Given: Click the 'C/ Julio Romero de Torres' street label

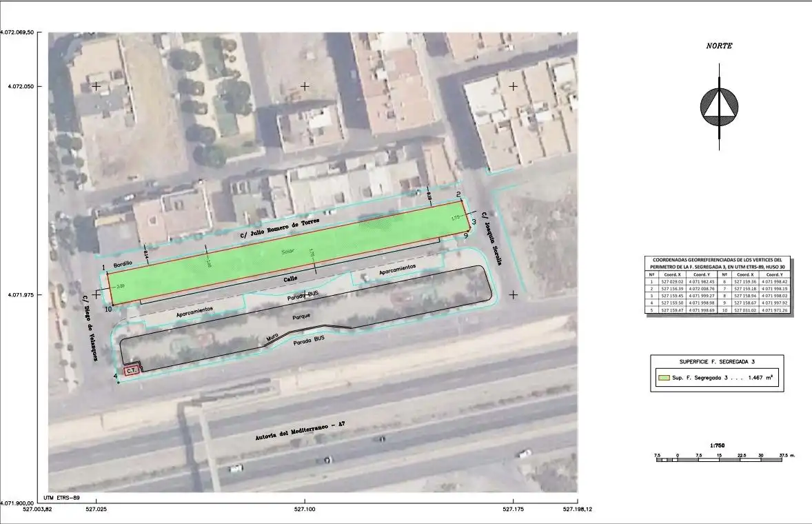Looking at the screenshot, I should click(x=280, y=228).
